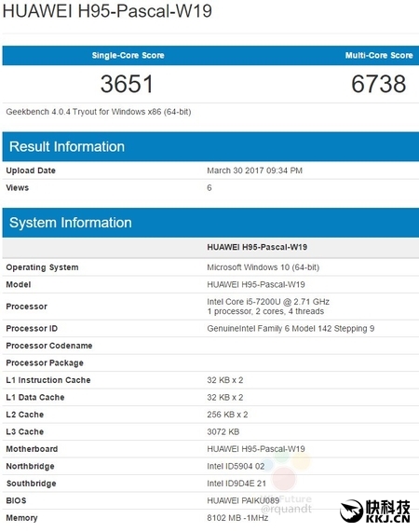This screenshot has height=532, width=419.
Task: Click the L1 Instruction Cache value 32 KB x 2
Action: [x=225, y=380]
